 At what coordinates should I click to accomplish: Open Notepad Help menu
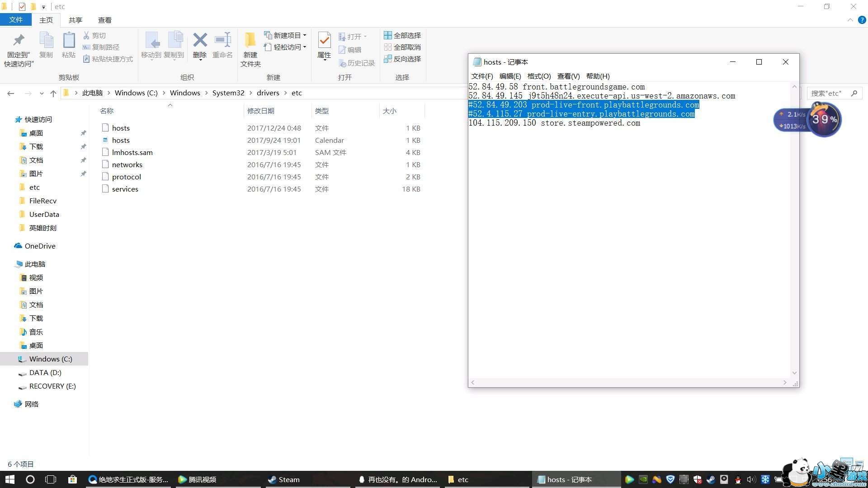598,76
